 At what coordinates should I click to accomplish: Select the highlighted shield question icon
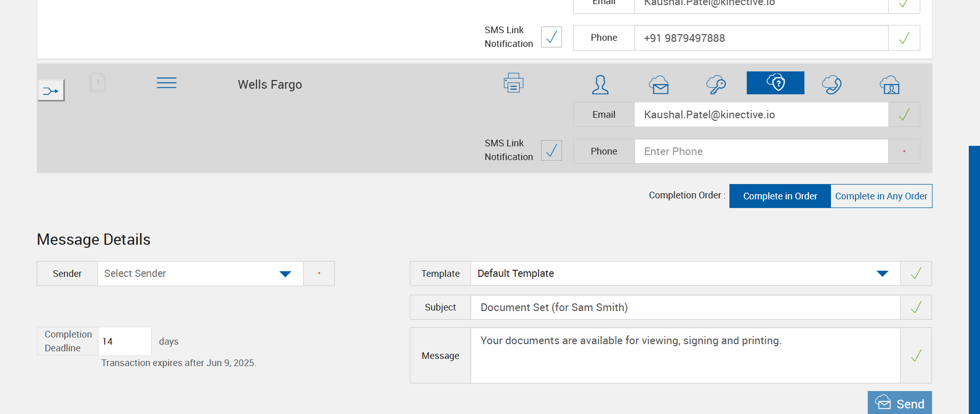[775, 83]
